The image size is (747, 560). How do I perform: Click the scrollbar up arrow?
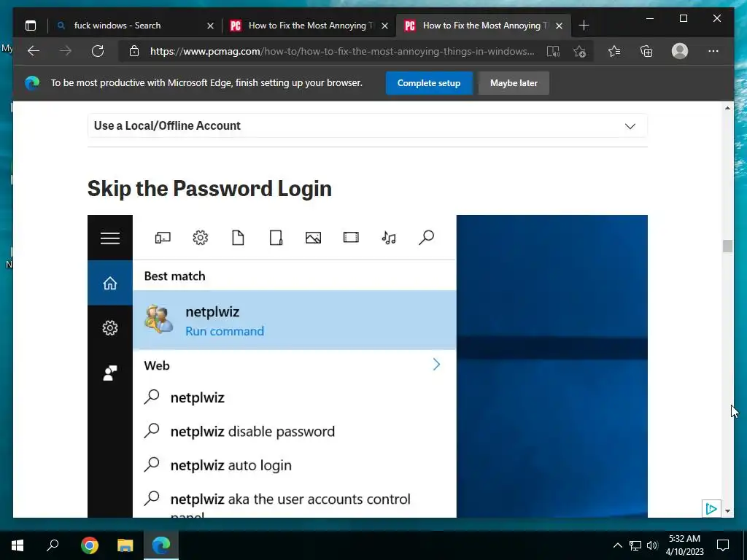[x=727, y=108]
